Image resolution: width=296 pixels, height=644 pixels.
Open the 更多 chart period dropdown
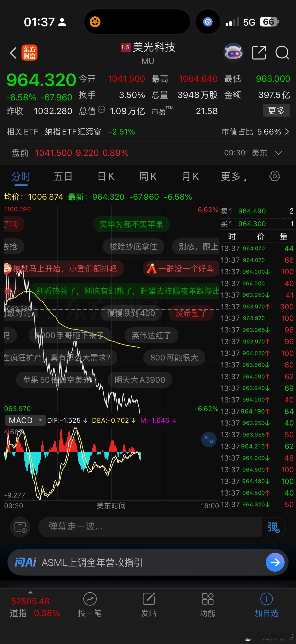click(234, 176)
